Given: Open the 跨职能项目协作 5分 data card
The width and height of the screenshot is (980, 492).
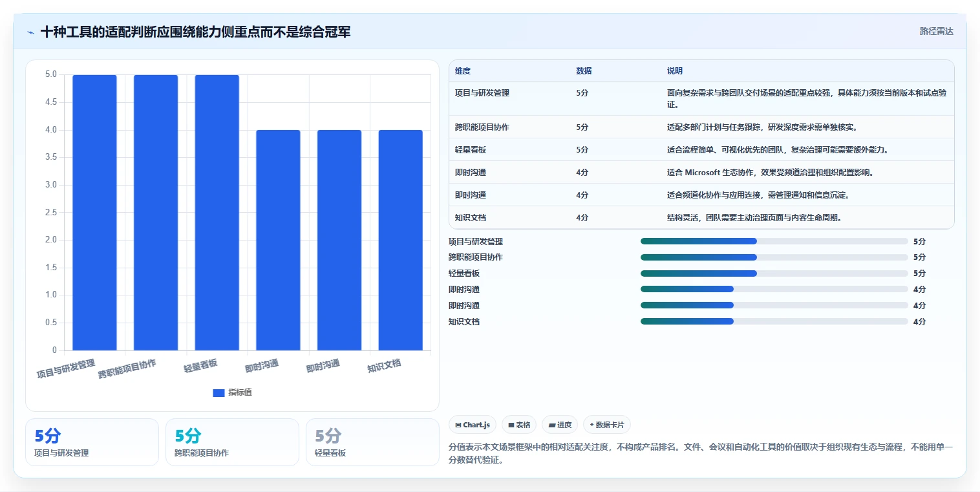Looking at the screenshot, I should (x=232, y=442).
